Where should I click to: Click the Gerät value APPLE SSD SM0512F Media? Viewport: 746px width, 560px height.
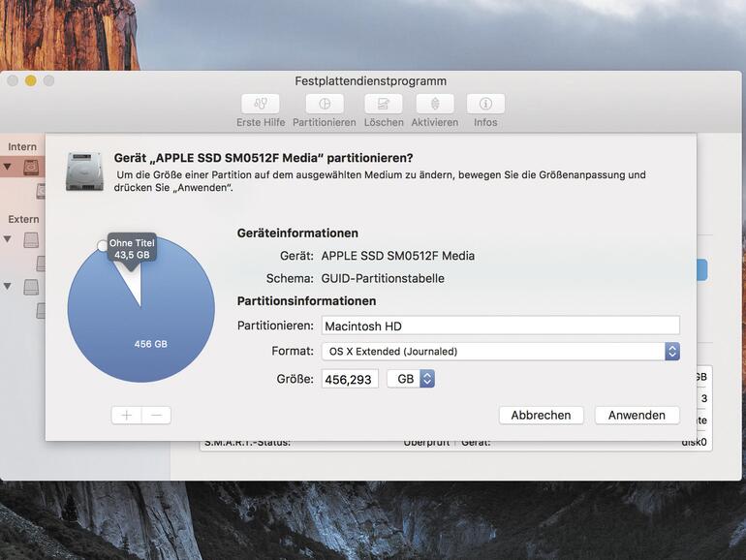point(398,256)
